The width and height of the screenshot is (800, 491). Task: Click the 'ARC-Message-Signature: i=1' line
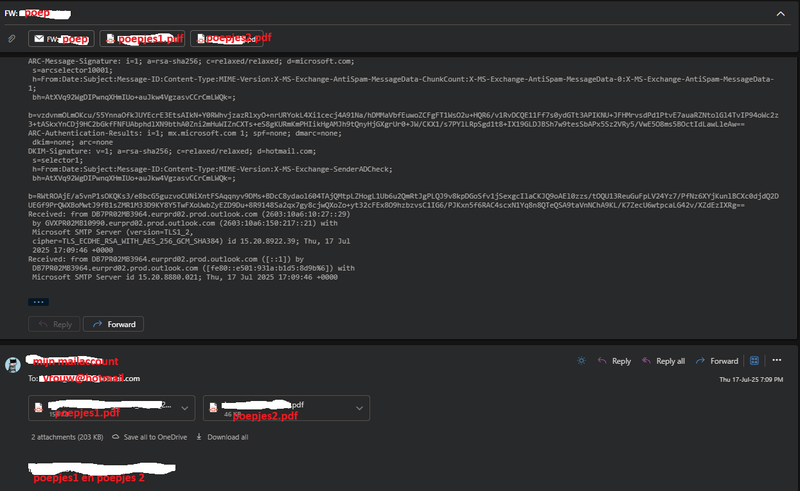191,61
